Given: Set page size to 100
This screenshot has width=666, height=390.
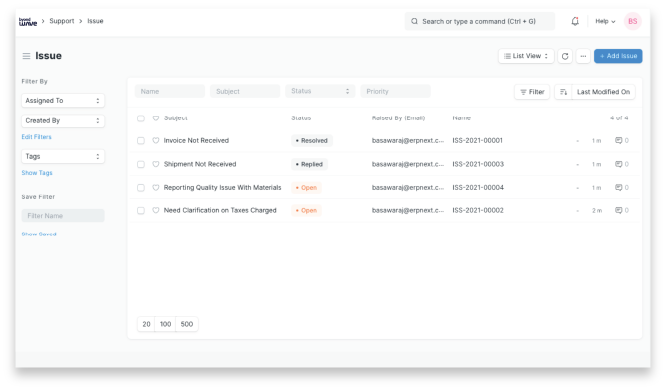Looking at the screenshot, I should (165, 324).
